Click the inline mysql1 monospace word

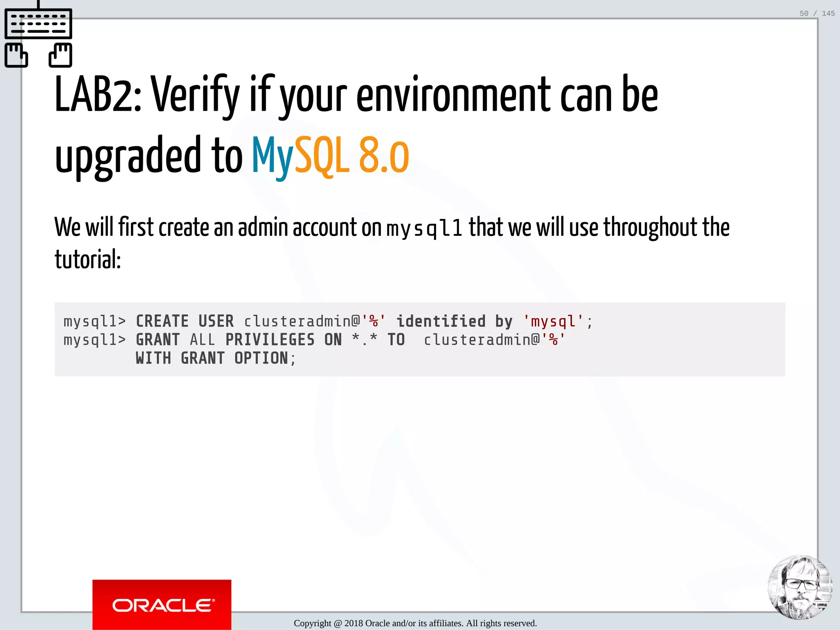[x=425, y=229]
